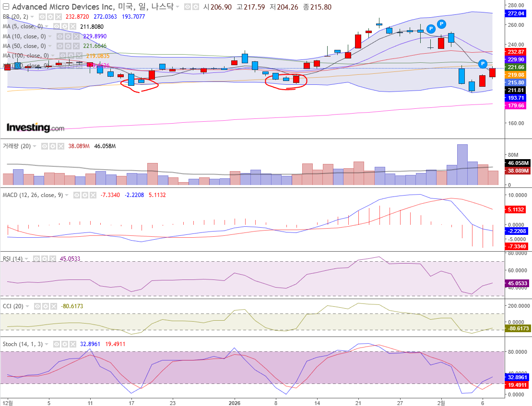Expand the RSI (14) dropdown

click(x=26, y=258)
